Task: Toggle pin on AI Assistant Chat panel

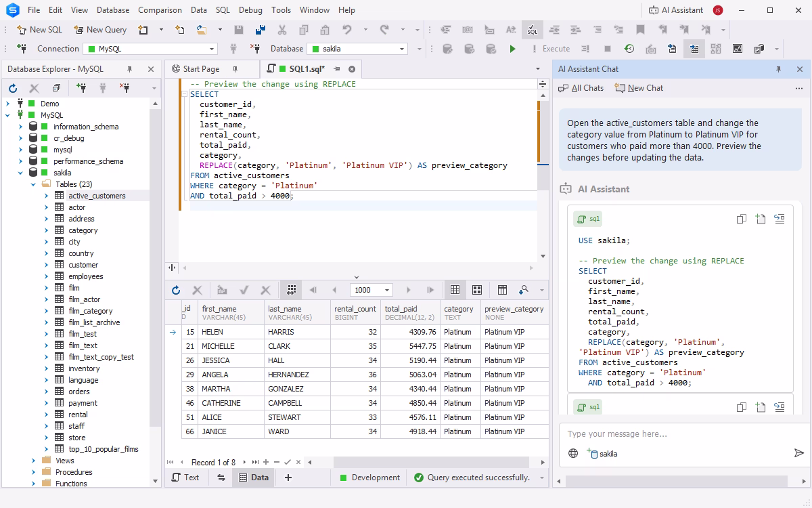Action: [x=779, y=69]
